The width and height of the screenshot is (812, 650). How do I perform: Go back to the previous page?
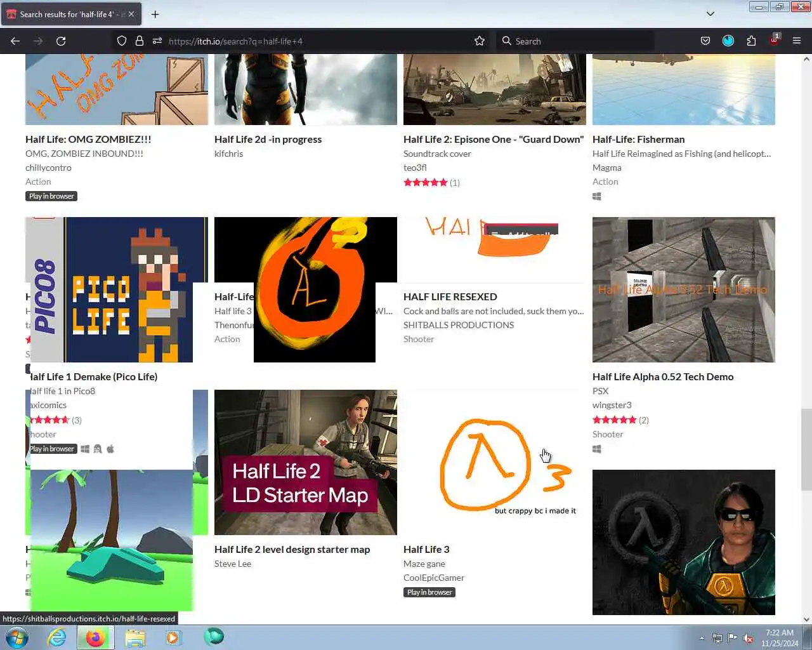click(15, 41)
